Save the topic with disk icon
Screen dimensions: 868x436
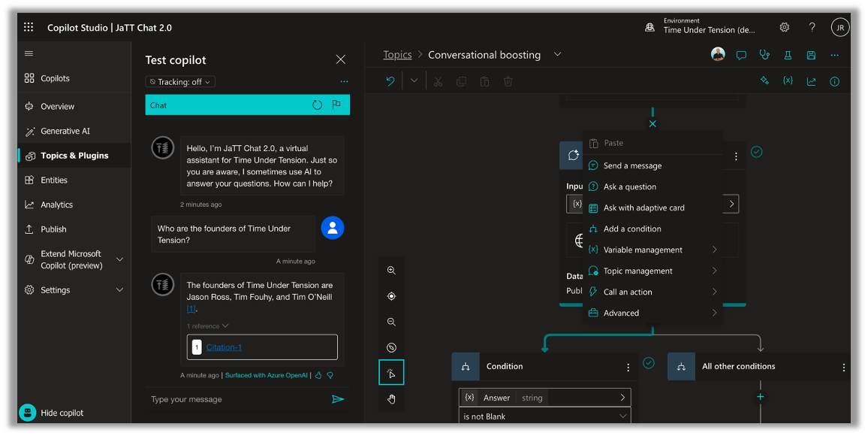811,55
